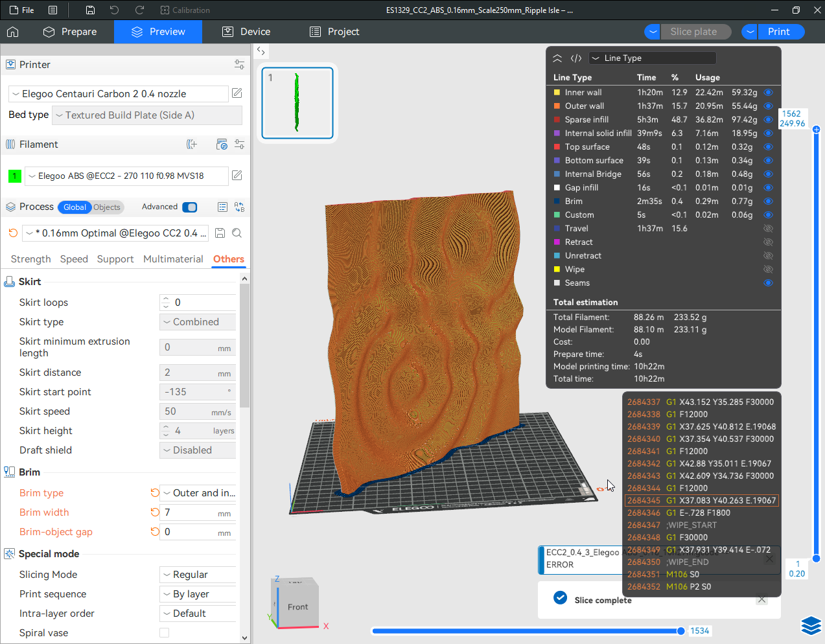Click the Print button
The width and height of the screenshot is (825, 644).
(778, 32)
